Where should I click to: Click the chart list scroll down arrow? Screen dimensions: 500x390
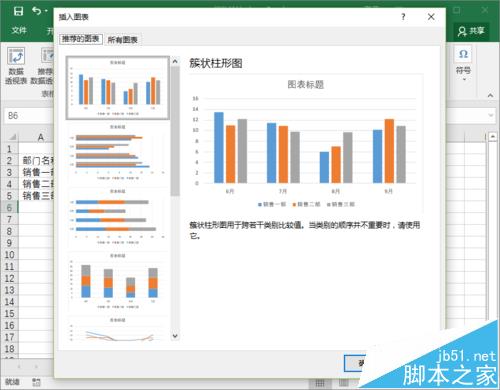click(x=175, y=336)
